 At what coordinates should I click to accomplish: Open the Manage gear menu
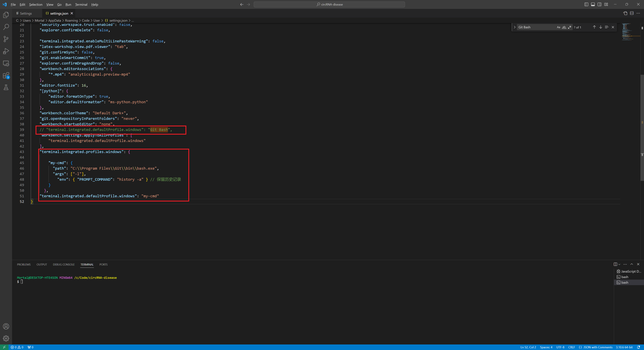[x=6, y=338]
